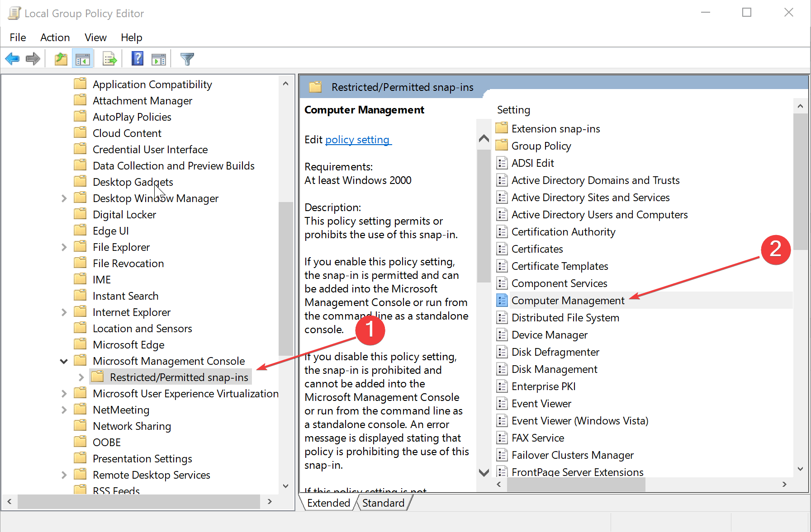811x532 pixels.
Task: Click the Export List toolbar icon
Action: pos(110,59)
